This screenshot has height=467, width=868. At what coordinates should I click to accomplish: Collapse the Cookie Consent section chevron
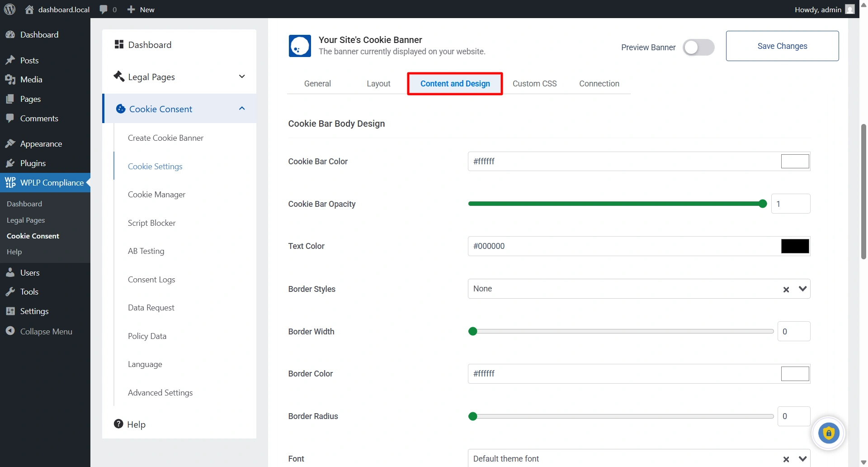242,109
